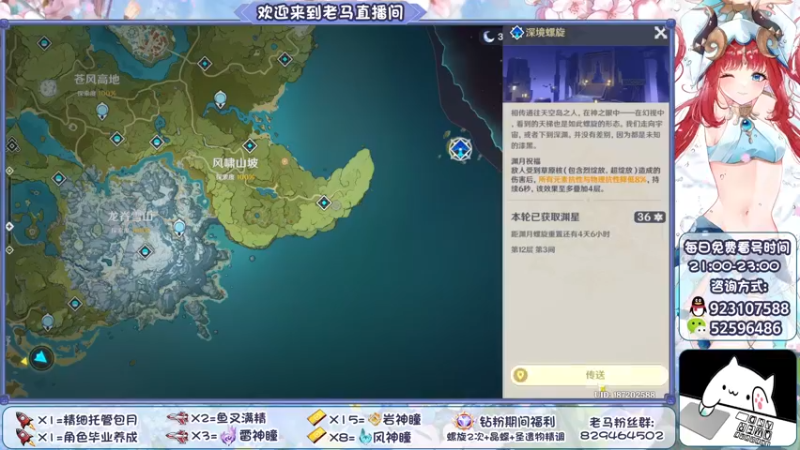800x450 pixels.
Task: Click the 苍风高地 region label
Action: pos(97,79)
